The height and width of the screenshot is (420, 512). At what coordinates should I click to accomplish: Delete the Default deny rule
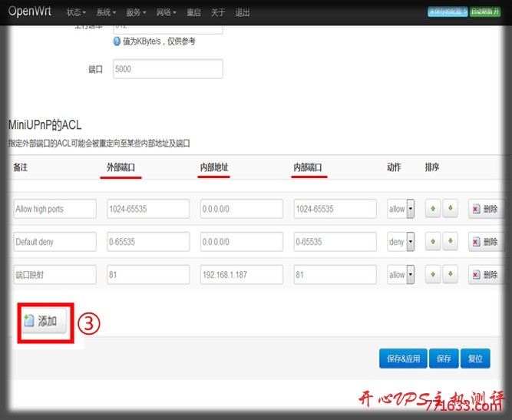485,242
